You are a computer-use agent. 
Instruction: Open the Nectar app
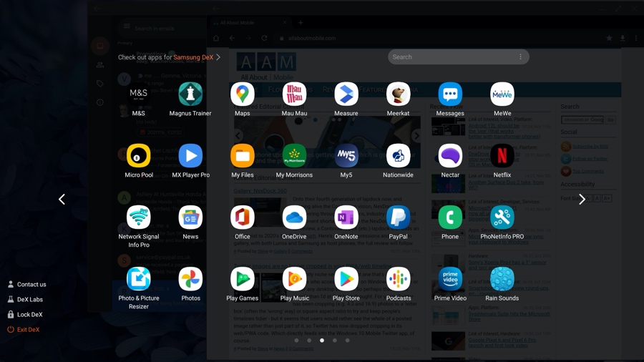(x=450, y=156)
